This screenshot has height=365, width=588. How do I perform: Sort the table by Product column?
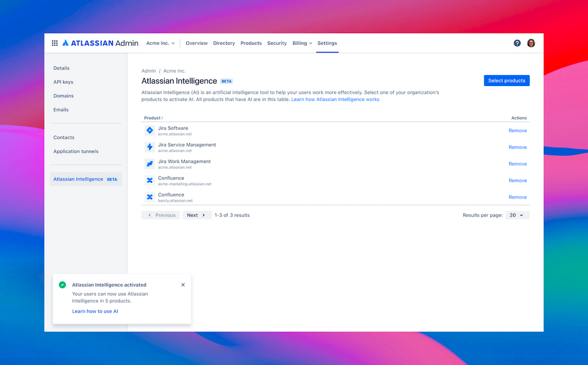pyautogui.click(x=153, y=118)
